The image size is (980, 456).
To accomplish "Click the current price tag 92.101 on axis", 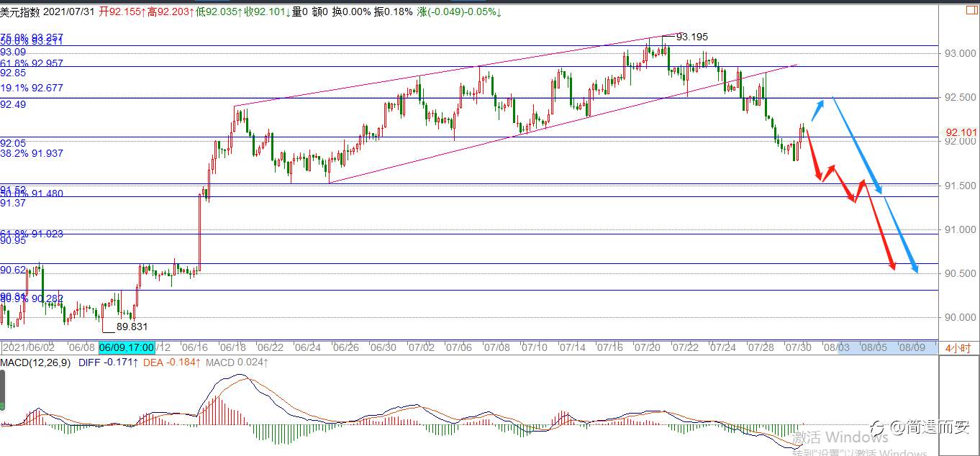I will pos(961,132).
